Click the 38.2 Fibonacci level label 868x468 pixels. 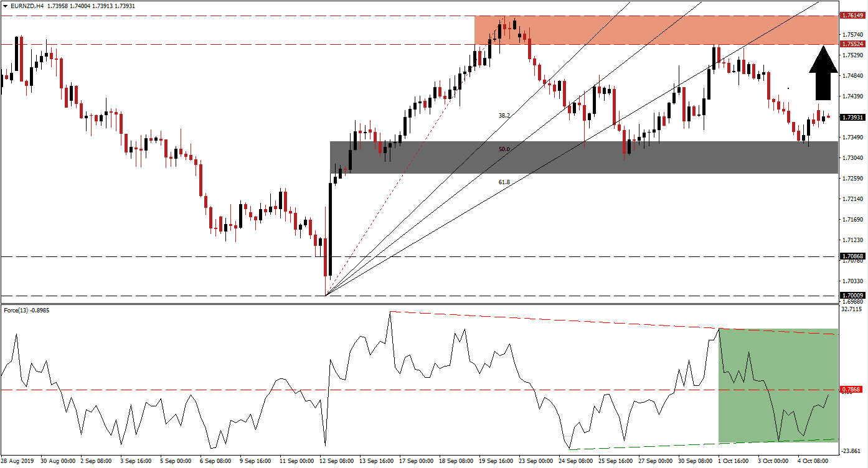504,116
